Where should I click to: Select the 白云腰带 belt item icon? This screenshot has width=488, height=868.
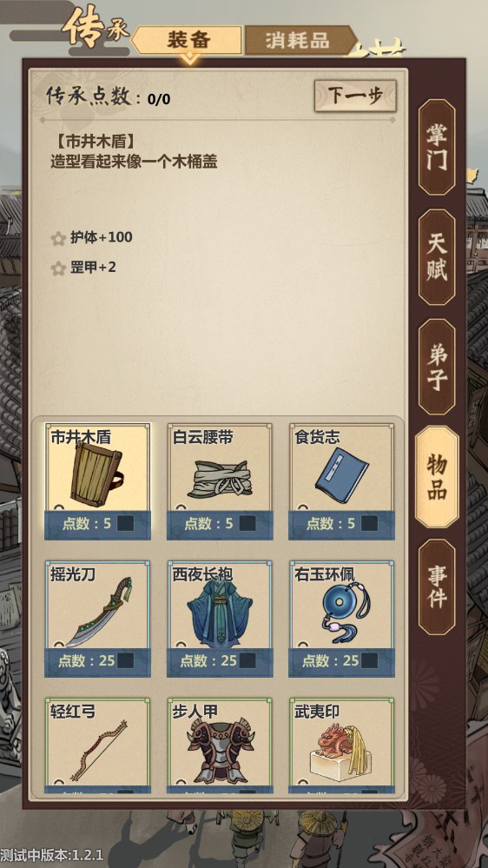(x=220, y=479)
